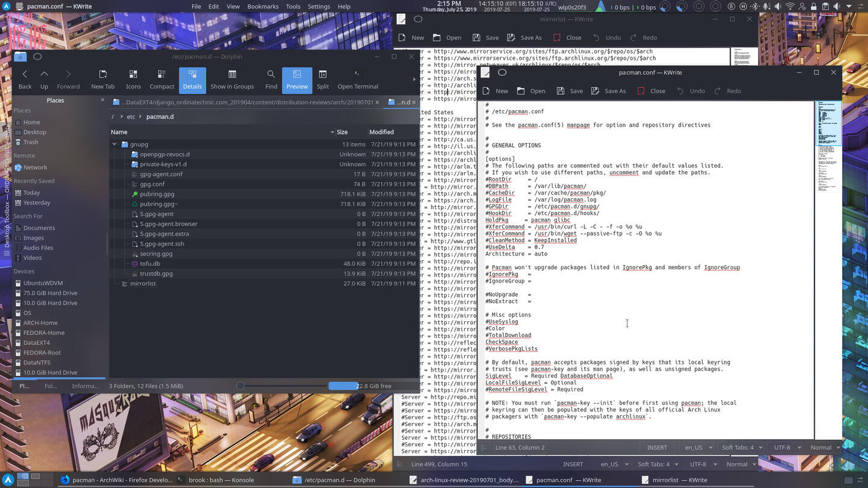Screen dimensions: 868x488
Task: Open the Arch application launcher
Action: pyautogui.click(x=8, y=480)
